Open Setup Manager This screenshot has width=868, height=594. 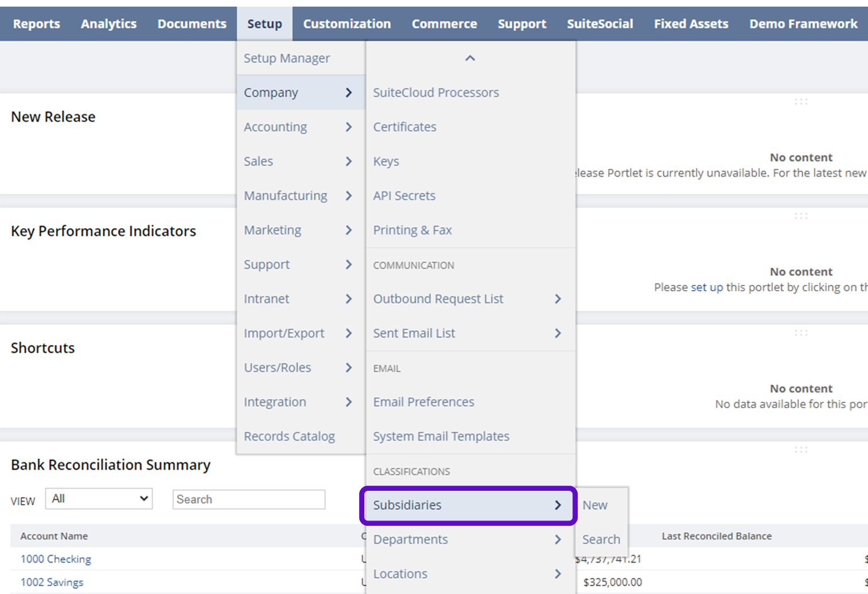pyautogui.click(x=287, y=58)
